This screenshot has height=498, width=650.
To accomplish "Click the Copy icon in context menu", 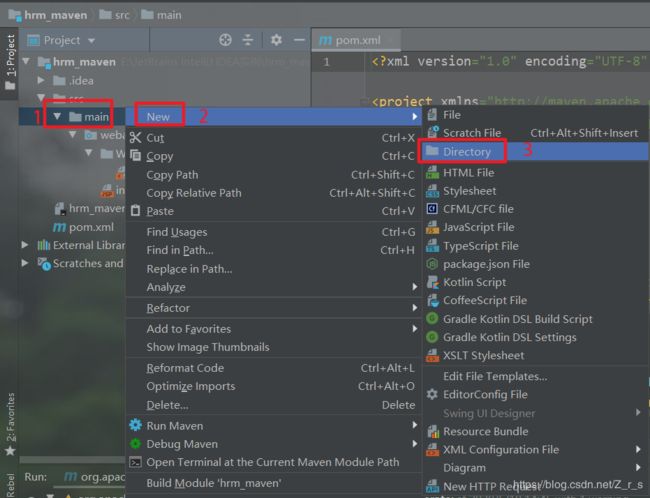I will tap(136, 155).
